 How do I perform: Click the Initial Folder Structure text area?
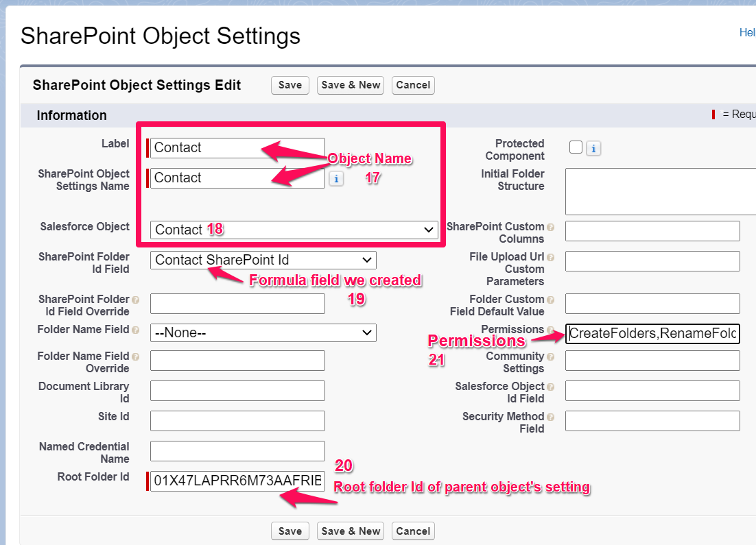(x=661, y=191)
